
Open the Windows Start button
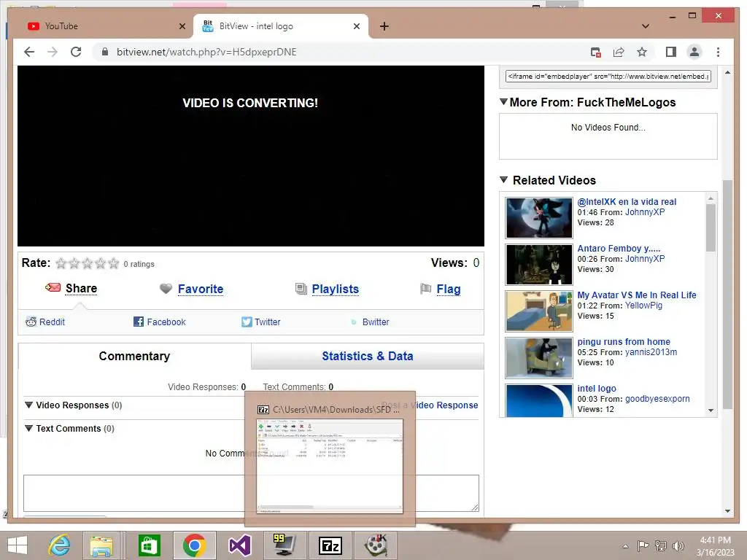coord(18,545)
